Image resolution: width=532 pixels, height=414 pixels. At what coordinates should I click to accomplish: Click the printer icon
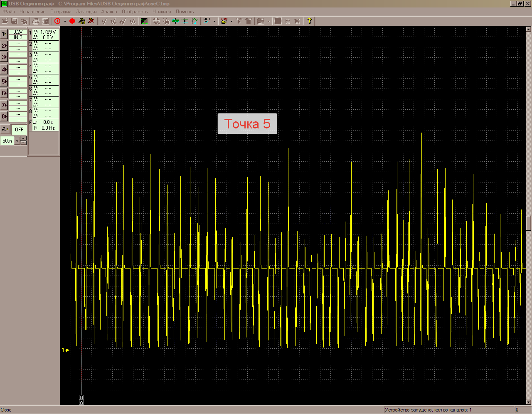tap(36, 21)
